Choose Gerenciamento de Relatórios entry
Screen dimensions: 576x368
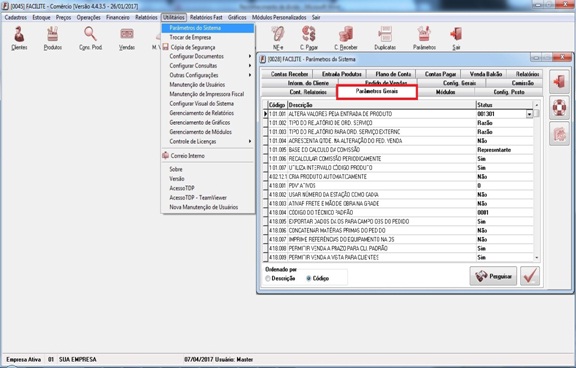(208, 113)
